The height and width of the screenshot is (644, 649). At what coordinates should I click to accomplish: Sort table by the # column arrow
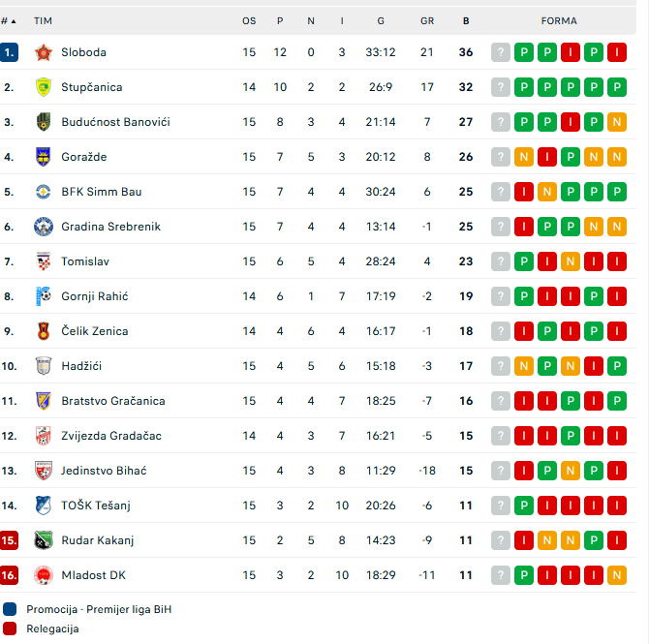[x=14, y=21]
